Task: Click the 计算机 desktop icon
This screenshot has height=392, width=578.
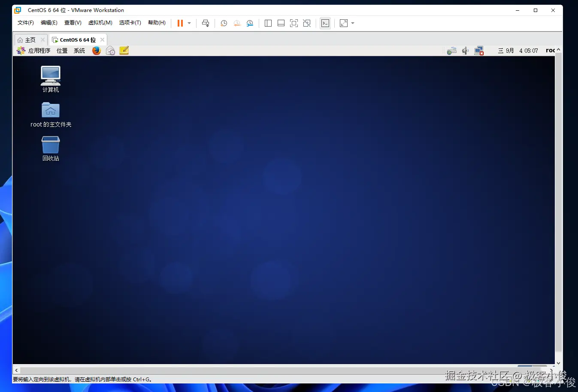Action: click(51, 79)
